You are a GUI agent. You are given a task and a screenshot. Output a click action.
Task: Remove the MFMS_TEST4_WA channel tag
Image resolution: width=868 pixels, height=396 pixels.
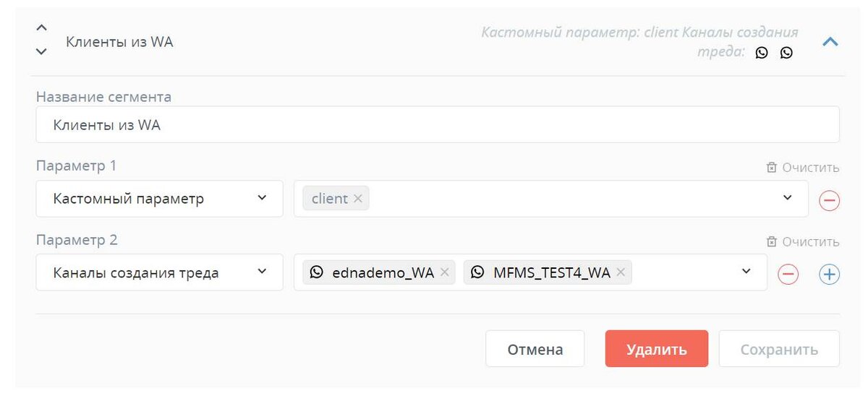point(621,272)
